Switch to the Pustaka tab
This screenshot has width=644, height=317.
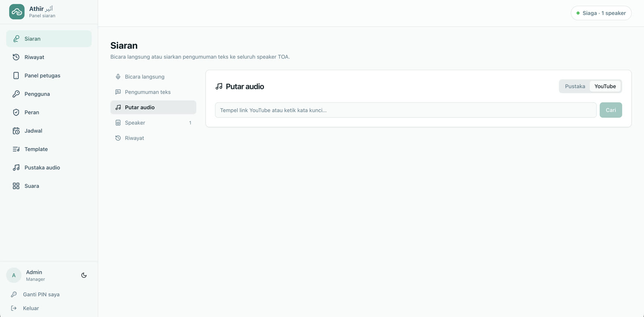(x=575, y=86)
